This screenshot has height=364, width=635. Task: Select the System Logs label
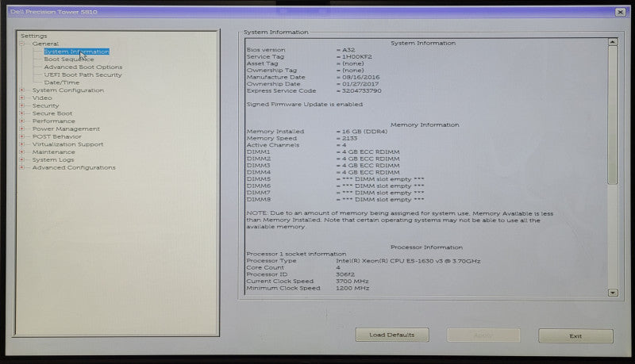(53, 159)
